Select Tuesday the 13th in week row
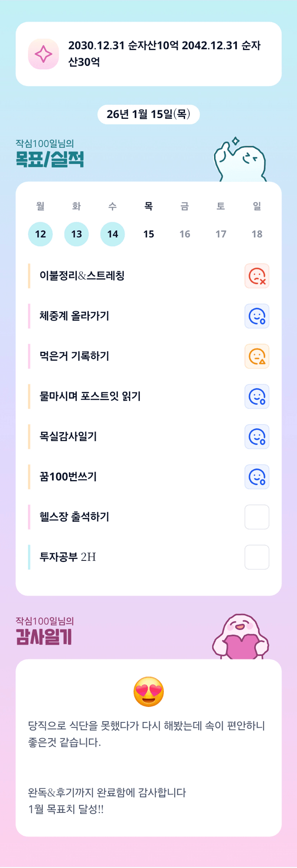The width and height of the screenshot is (297, 868). click(x=76, y=234)
